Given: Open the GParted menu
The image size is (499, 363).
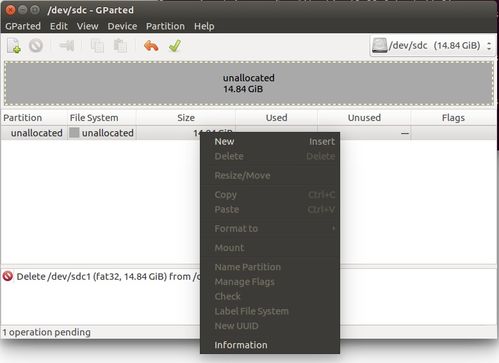Looking at the screenshot, I should (x=23, y=26).
